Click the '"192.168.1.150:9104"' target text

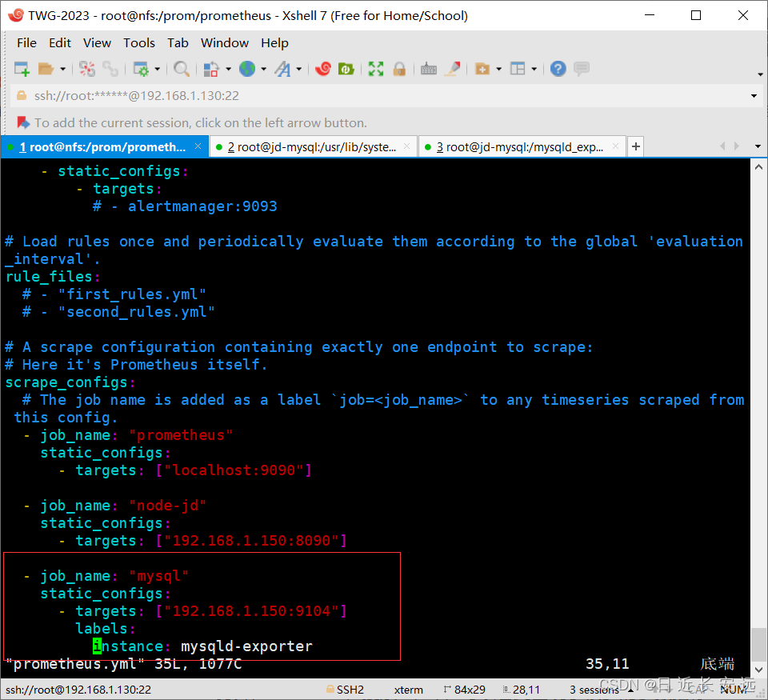pos(251,611)
